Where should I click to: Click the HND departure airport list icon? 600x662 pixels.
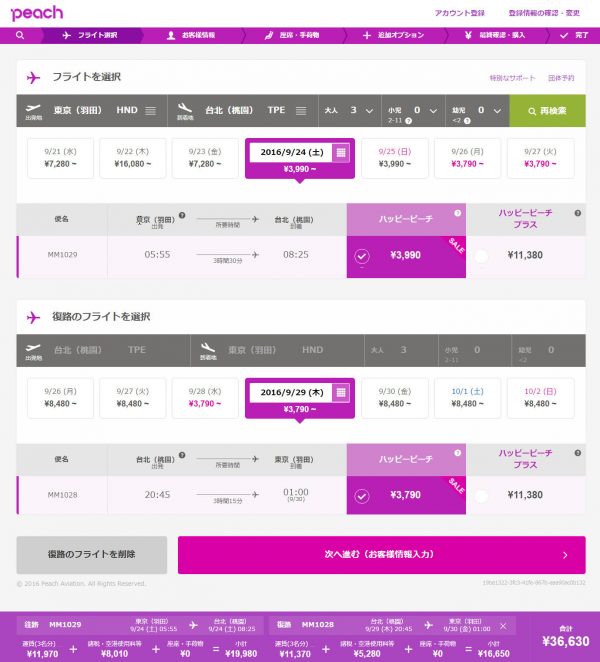click(x=151, y=111)
